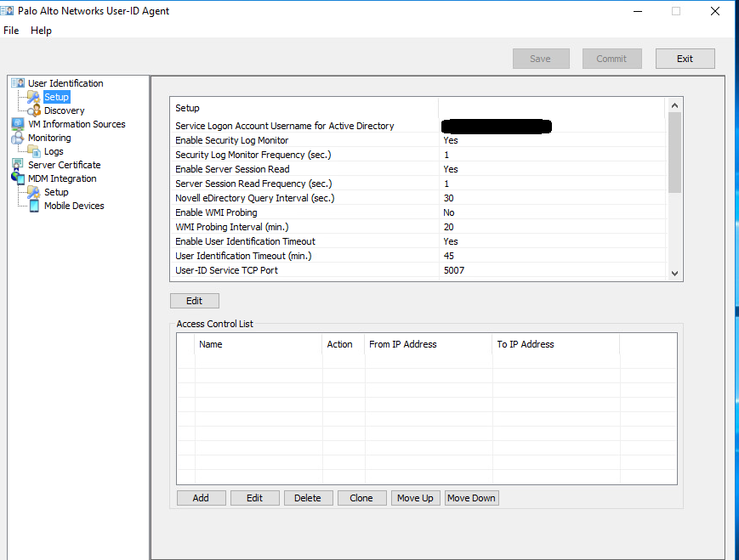Image resolution: width=739 pixels, height=560 pixels.
Task: Click the setup list scroll up arrow
Action: [675, 105]
